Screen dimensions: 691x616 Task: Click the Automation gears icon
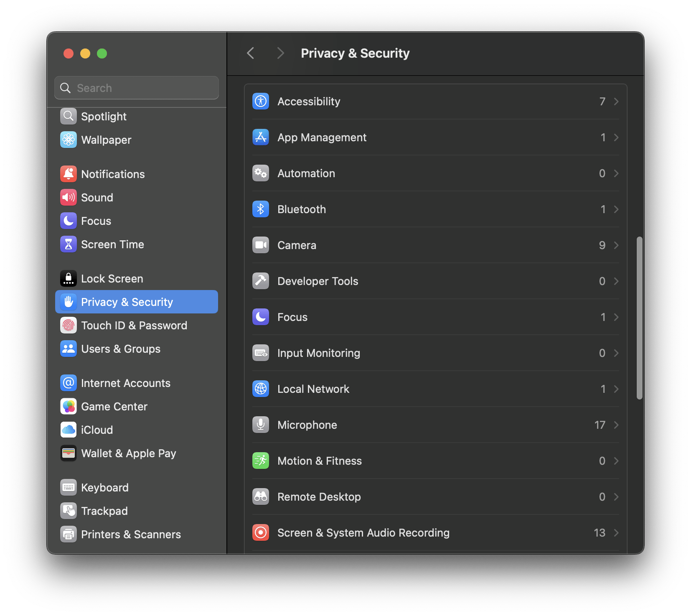pos(261,173)
